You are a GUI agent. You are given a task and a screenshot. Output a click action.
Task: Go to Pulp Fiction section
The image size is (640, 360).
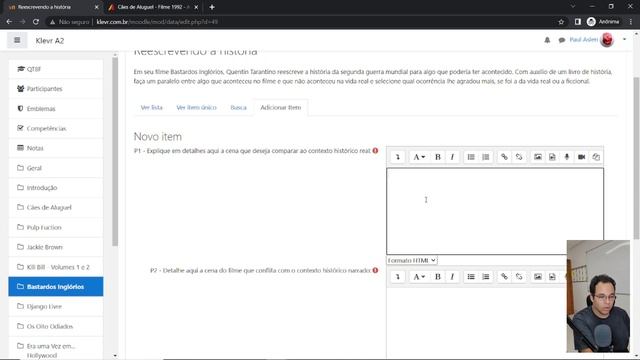click(x=56, y=227)
